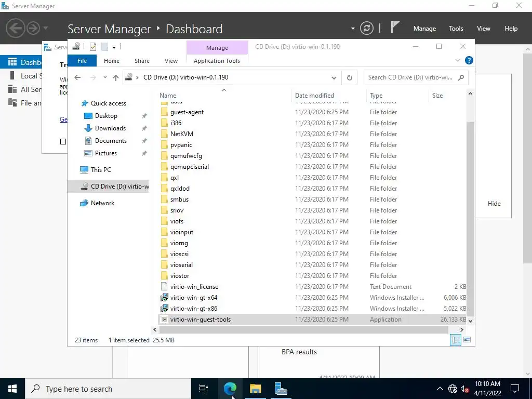Select Network in the navigation pane
Screen dimensions: 532x399
pyautogui.click(x=102, y=203)
